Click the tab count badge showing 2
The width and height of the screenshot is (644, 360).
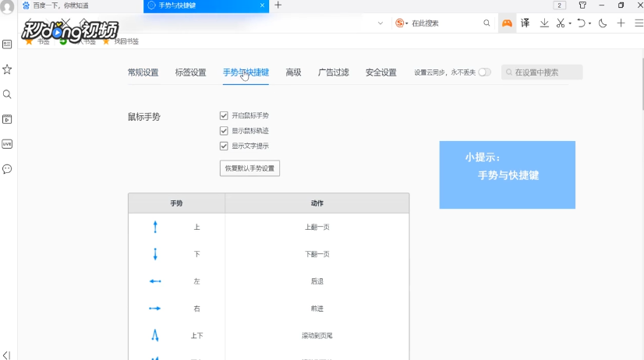click(559, 5)
